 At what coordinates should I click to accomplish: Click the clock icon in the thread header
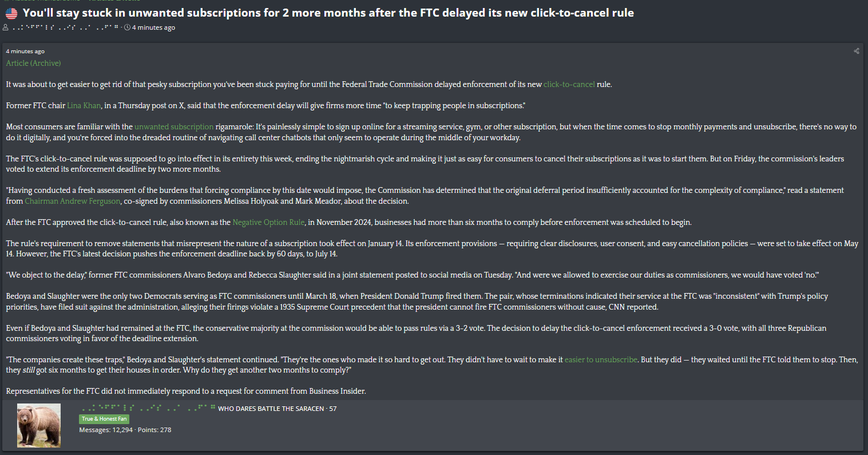[127, 27]
